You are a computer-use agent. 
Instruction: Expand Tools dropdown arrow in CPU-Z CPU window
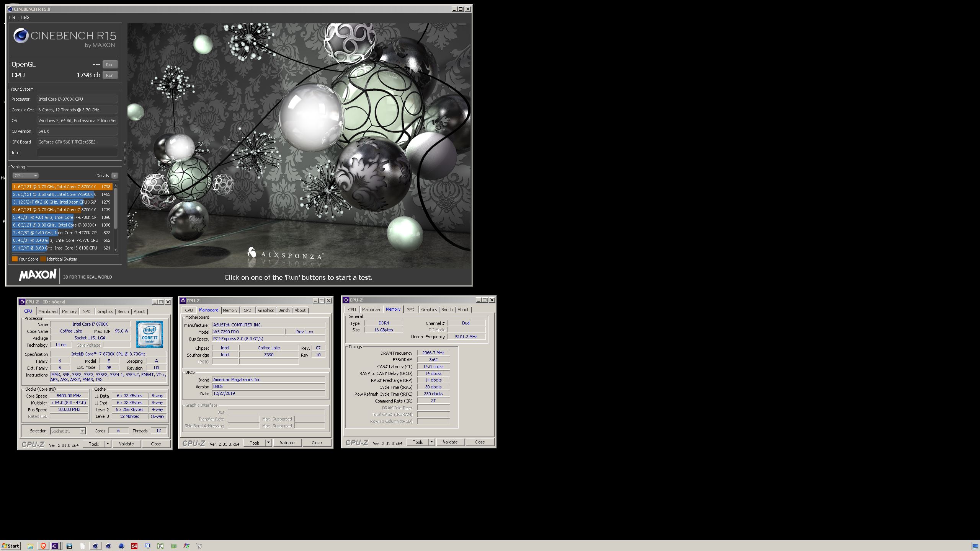point(108,444)
